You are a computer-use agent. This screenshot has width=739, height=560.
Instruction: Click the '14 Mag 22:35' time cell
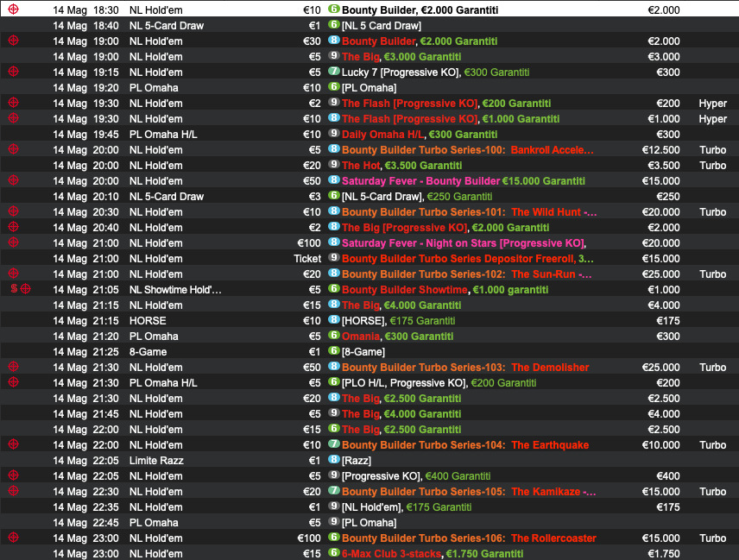coord(85,507)
